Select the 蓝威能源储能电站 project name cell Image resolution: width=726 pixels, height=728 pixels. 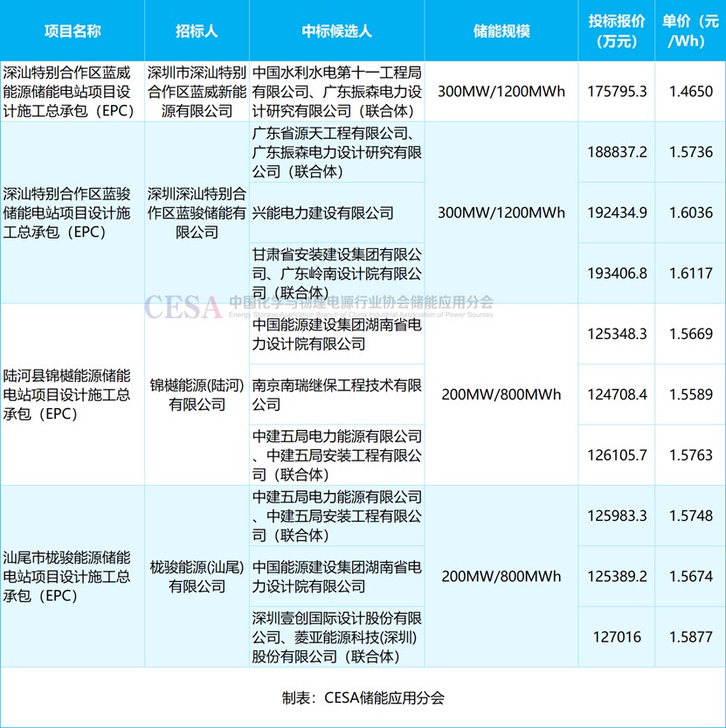point(73,91)
